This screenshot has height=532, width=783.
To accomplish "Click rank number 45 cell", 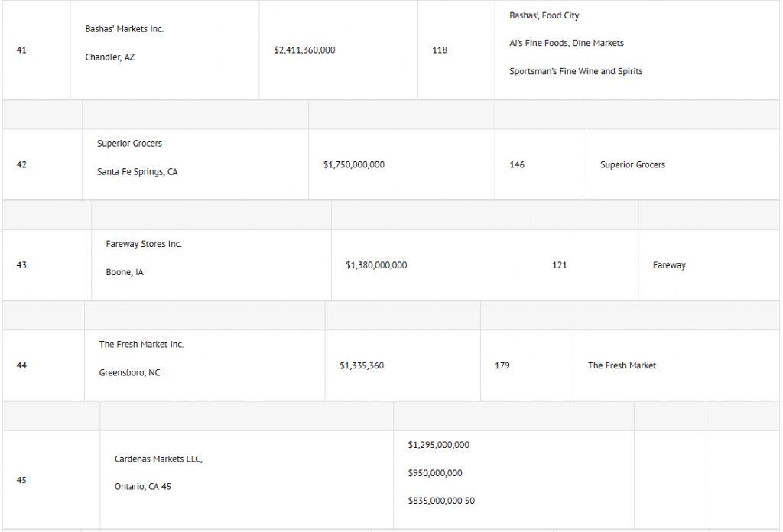I will tap(21, 481).
